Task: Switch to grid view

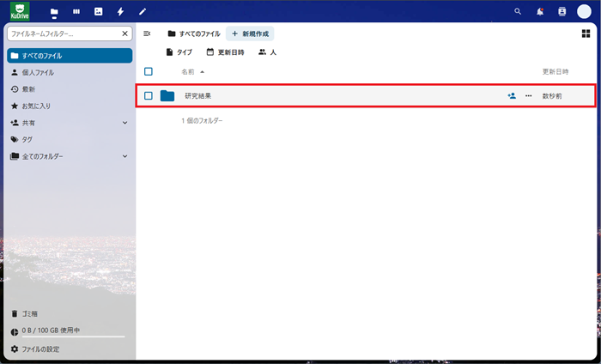Action: click(586, 33)
